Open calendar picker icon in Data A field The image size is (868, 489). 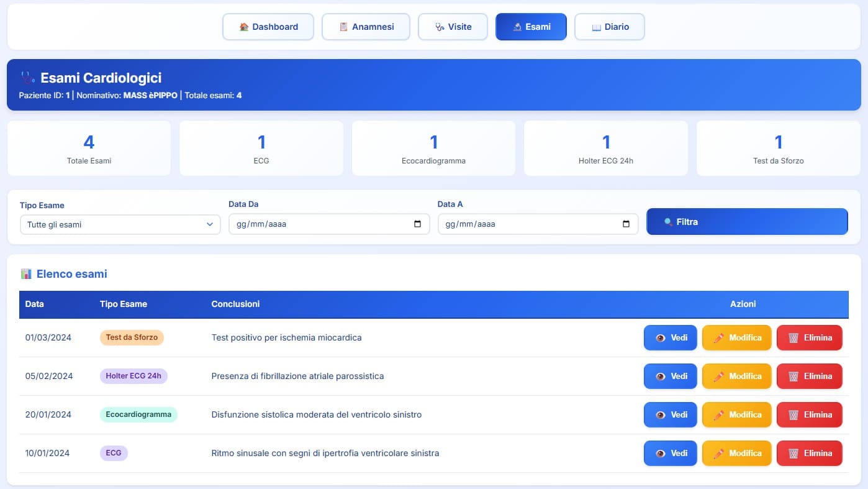coord(626,224)
